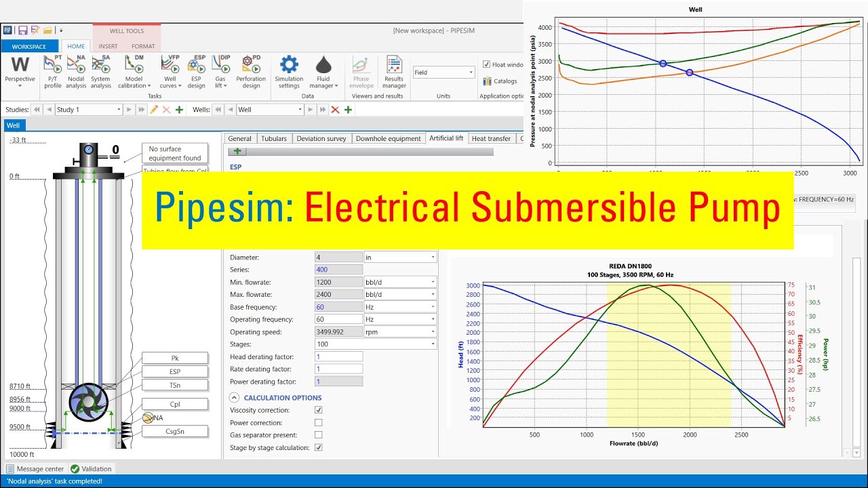Switch to the FORMAT ribbon tab

(143, 46)
